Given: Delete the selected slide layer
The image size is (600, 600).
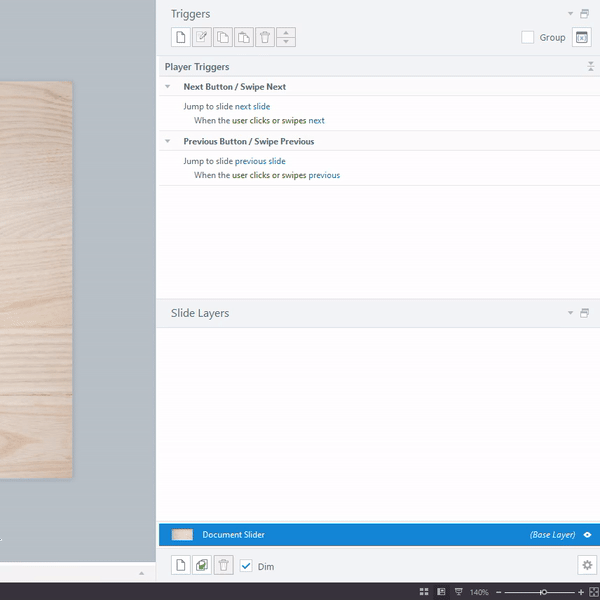Looking at the screenshot, I should 223,565.
